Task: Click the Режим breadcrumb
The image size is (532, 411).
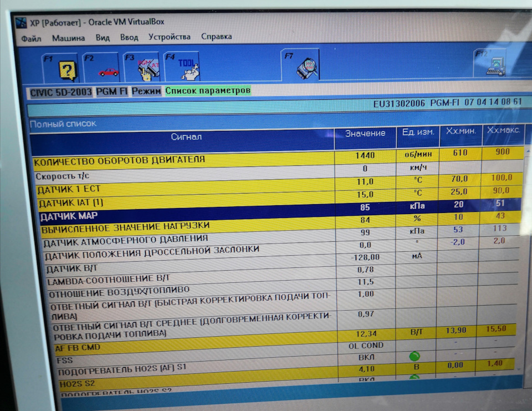Action: 146,91
